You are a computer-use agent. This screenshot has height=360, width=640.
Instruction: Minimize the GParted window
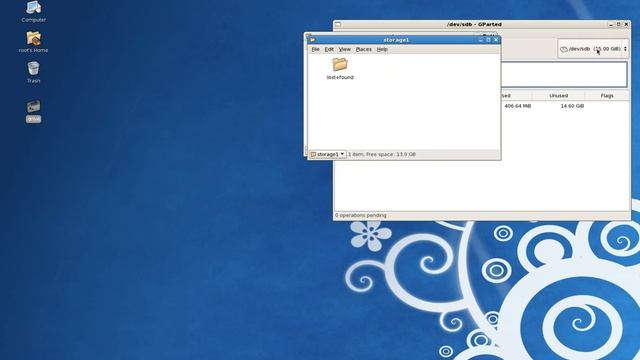click(611, 24)
